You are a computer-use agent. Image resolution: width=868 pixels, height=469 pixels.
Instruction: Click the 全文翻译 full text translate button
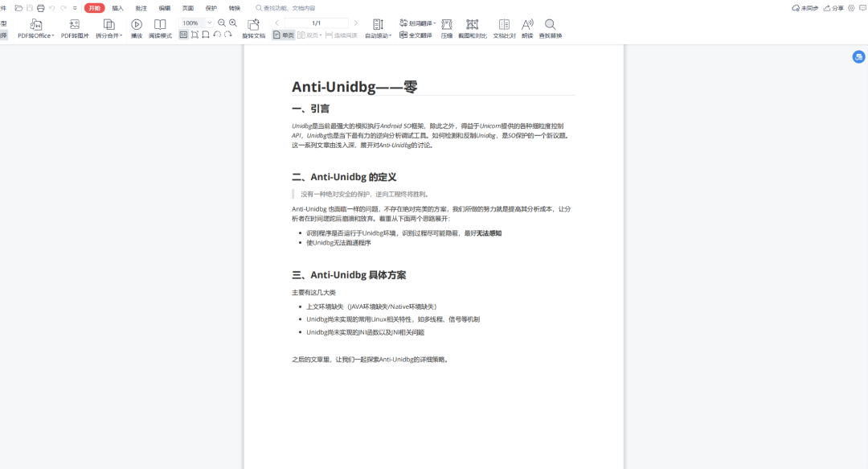[x=416, y=35]
